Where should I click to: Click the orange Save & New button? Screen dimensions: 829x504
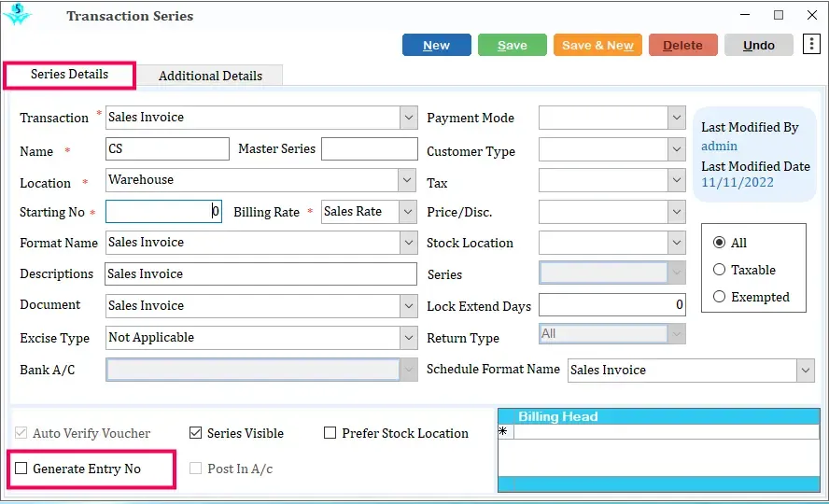(598, 45)
